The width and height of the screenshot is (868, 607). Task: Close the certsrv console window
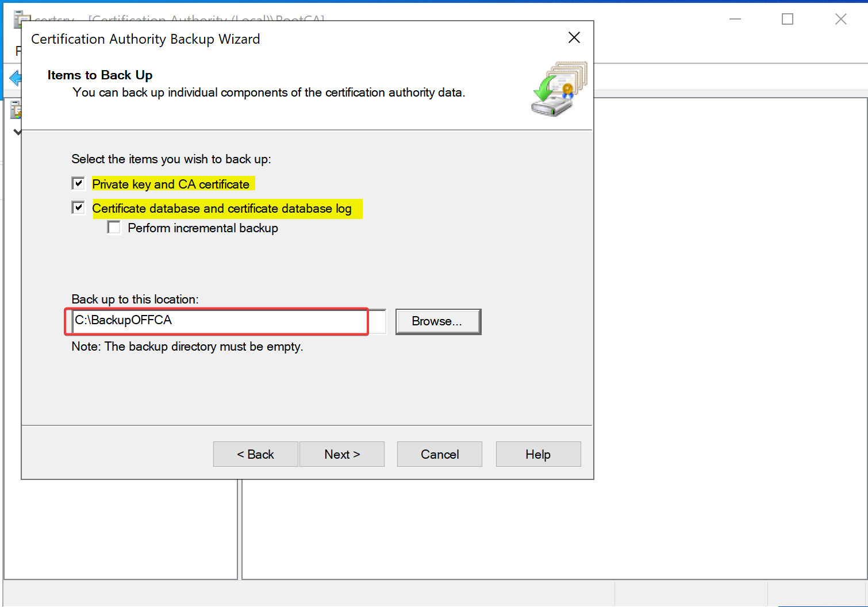[x=840, y=20]
